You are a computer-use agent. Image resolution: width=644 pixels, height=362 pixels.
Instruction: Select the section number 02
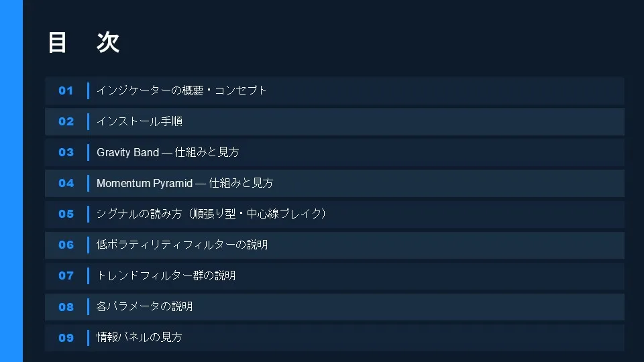(x=66, y=121)
